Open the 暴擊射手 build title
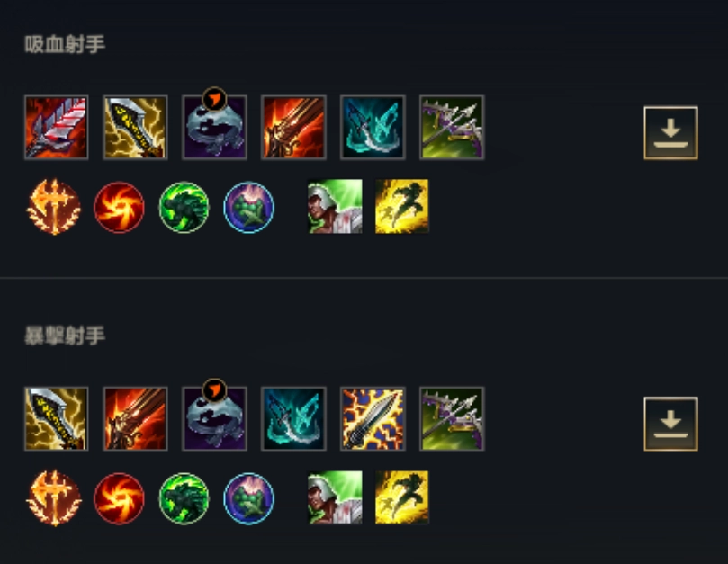 pos(65,336)
